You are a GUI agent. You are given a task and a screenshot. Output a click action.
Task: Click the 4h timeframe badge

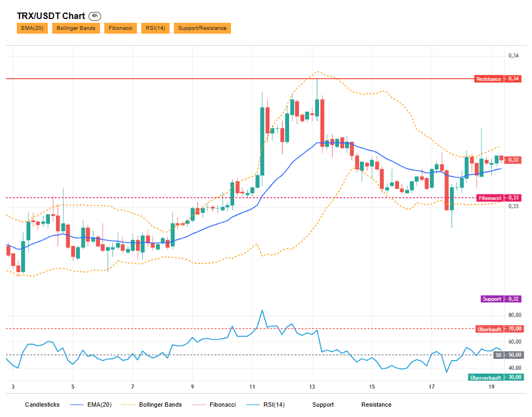click(95, 16)
